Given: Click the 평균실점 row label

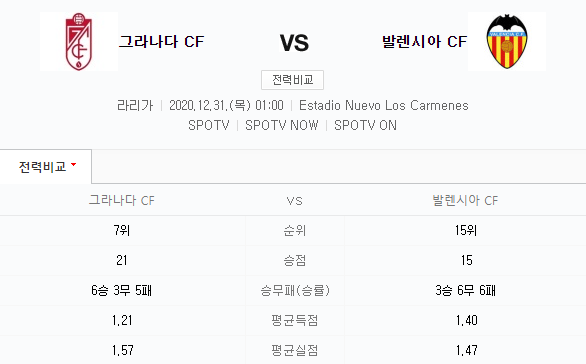Looking at the screenshot, I should pyautogui.click(x=295, y=350).
